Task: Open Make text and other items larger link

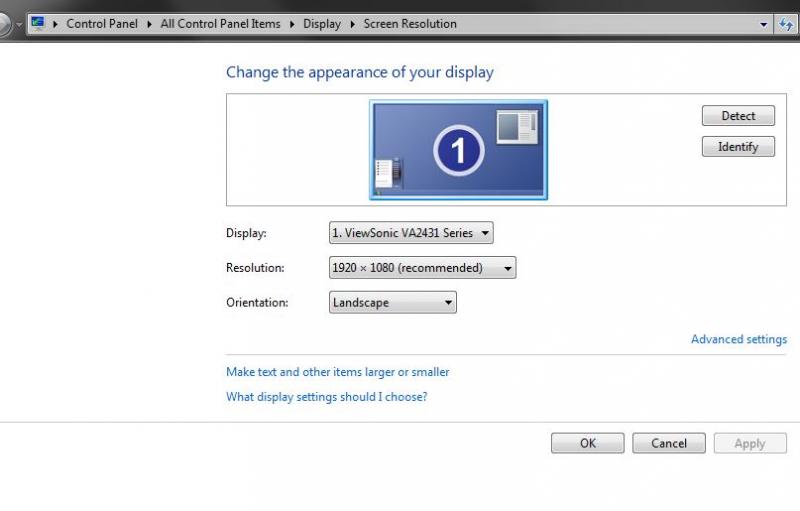Action: point(337,372)
